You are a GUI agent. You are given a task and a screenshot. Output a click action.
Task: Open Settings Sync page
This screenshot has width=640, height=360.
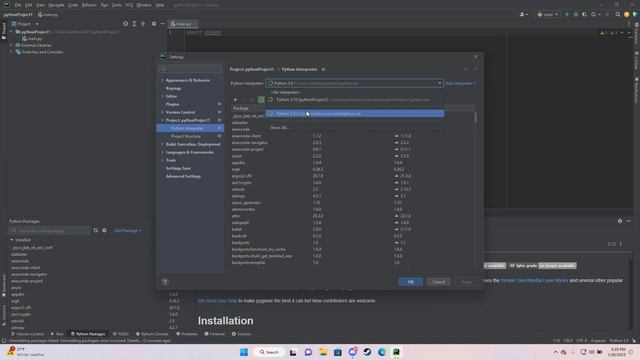tap(178, 168)
